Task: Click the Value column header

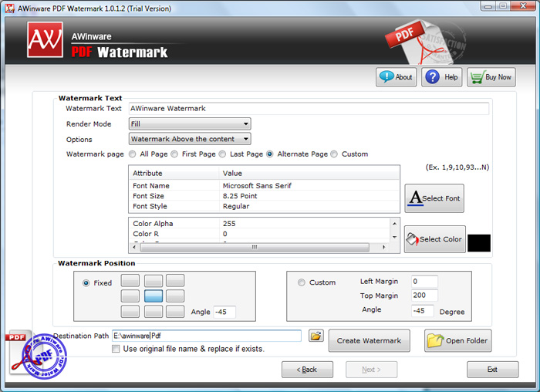Action: point(309,174)
